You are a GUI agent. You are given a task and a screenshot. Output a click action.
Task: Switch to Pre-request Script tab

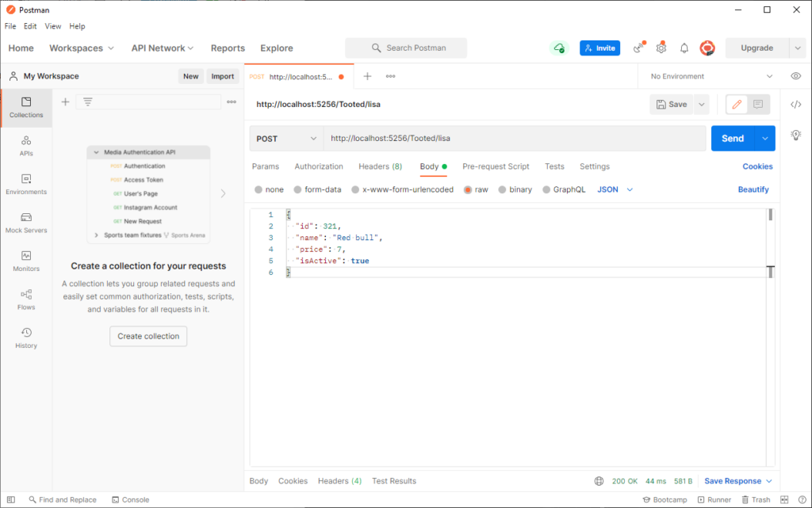click(496, 166)
